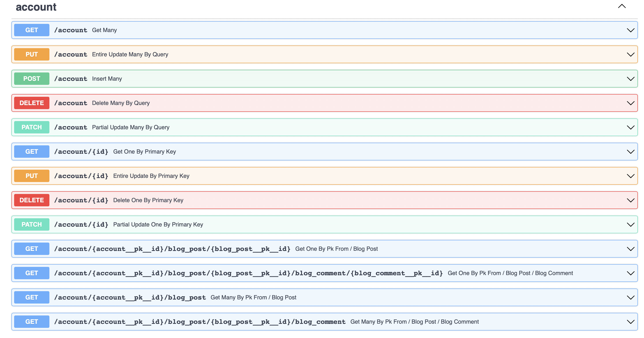This screenshot has width=644, height=338.
Task: Click the Get One By Primary Key label
Action: (144, 151)
